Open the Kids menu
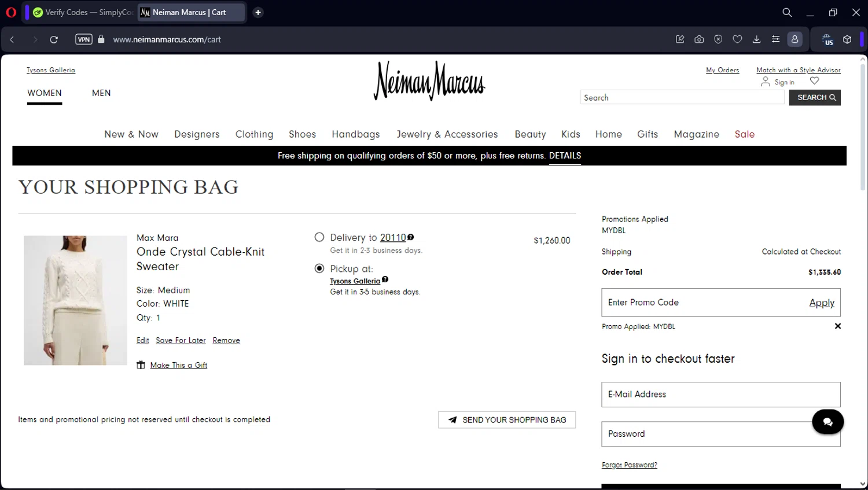The image size is (868, 490). click(571, 134)
